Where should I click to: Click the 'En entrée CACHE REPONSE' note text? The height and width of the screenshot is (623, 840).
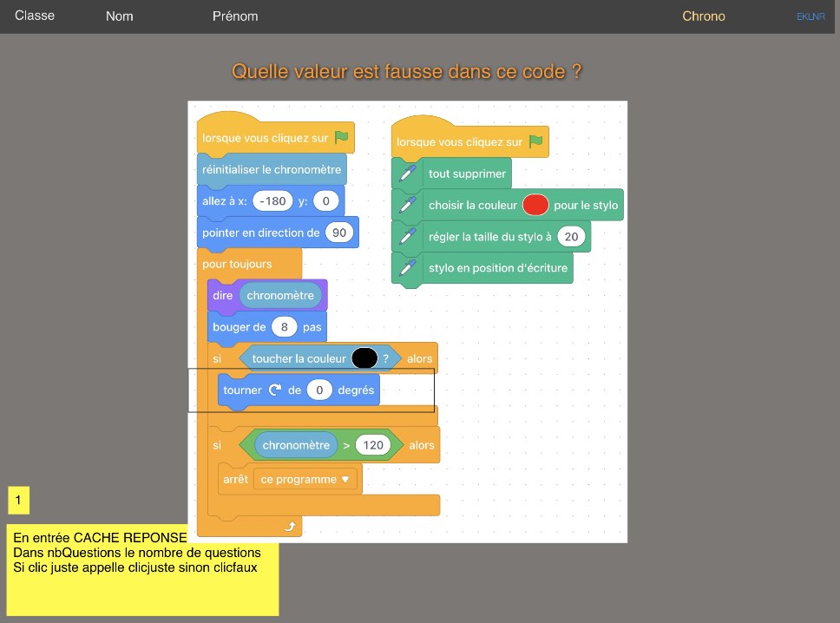(100, 538)
